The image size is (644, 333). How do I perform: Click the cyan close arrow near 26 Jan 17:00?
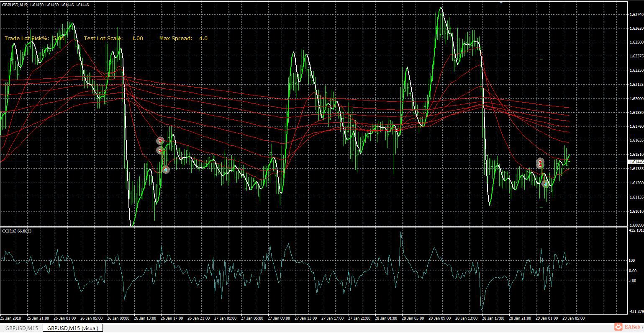click(166, 170)
